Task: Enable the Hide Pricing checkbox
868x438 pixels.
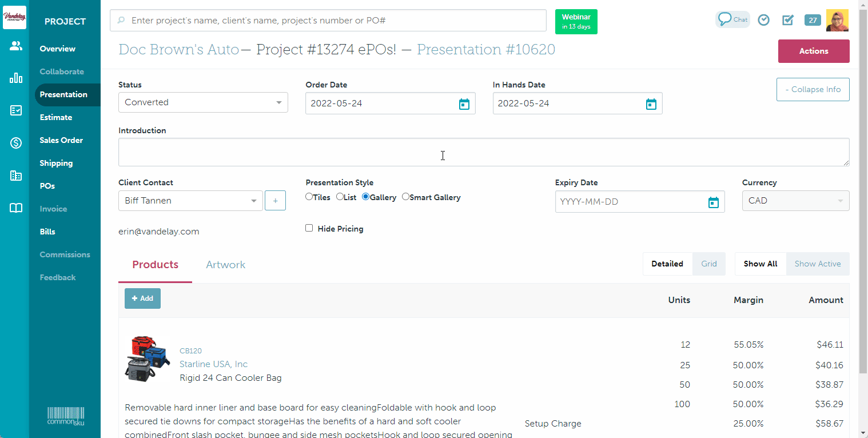Action: point(309,228)
